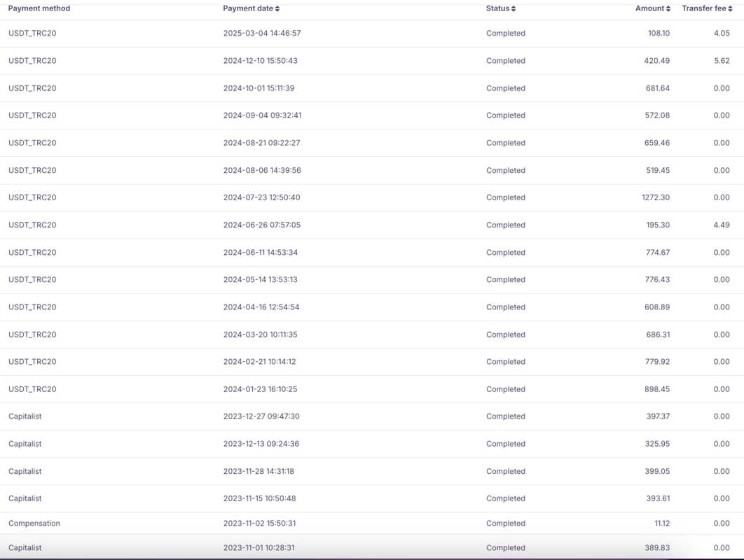Select amount 195.30
Viewport: 744px width, 560px height.
pos(658,225)
